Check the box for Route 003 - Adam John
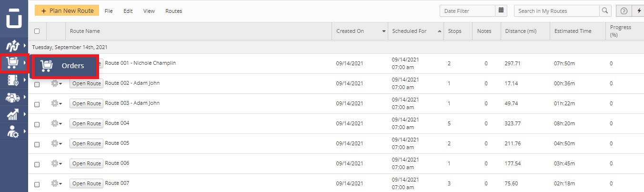 37,104
